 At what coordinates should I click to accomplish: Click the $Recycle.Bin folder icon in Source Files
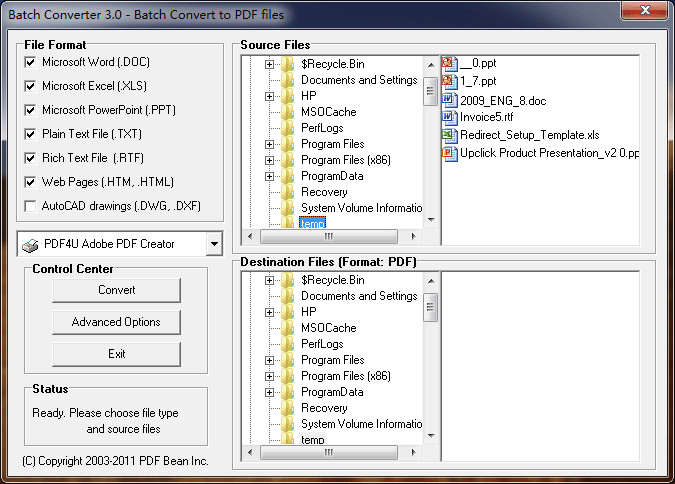click(x=288, y=64)
